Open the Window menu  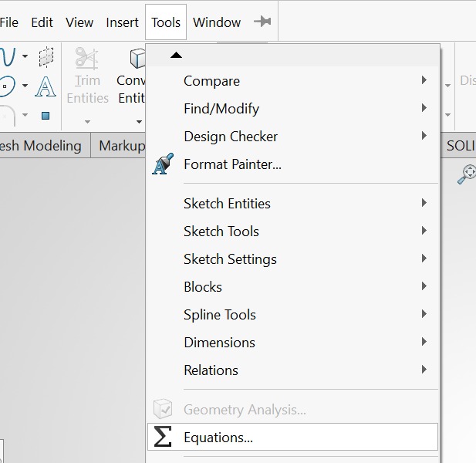coord(217,22)
